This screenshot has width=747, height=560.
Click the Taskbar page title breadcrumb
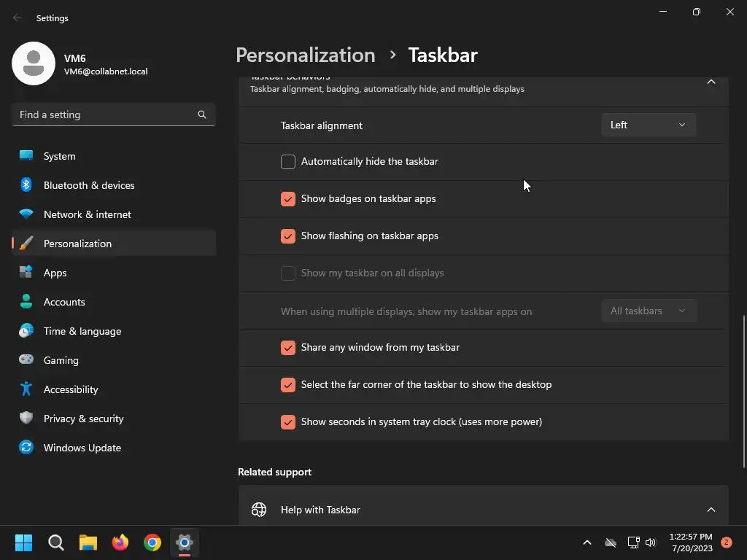(x=443, y=55)
